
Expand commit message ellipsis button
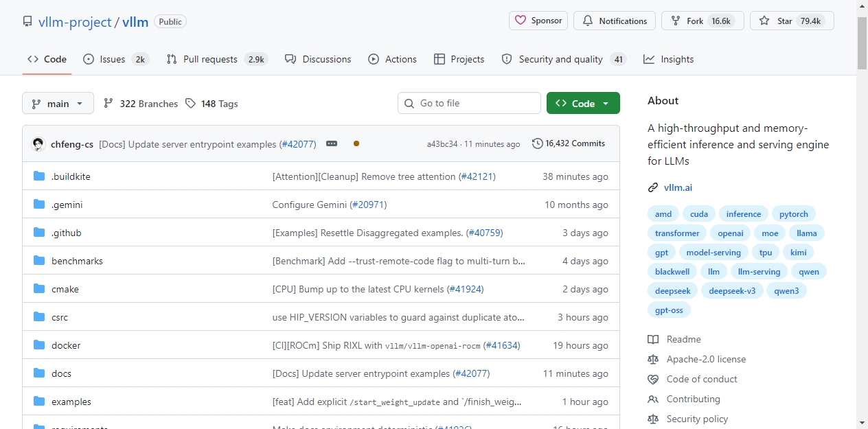(332, 143)
